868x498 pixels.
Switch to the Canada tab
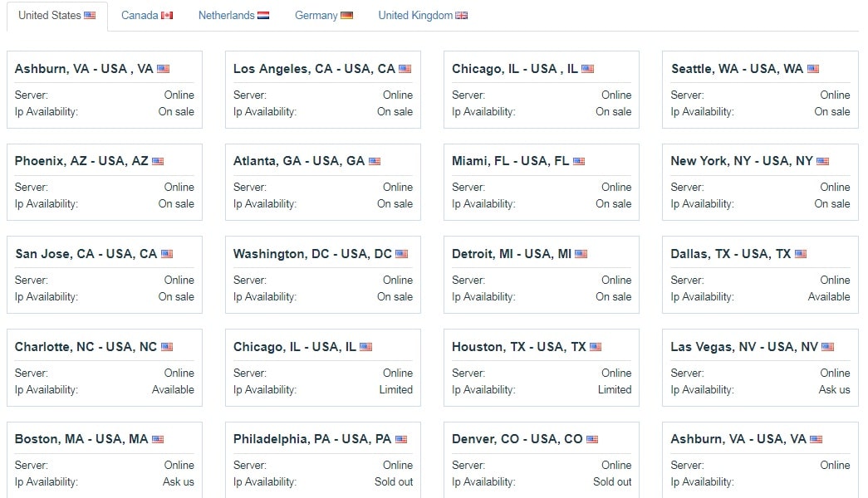pos(147,16)
